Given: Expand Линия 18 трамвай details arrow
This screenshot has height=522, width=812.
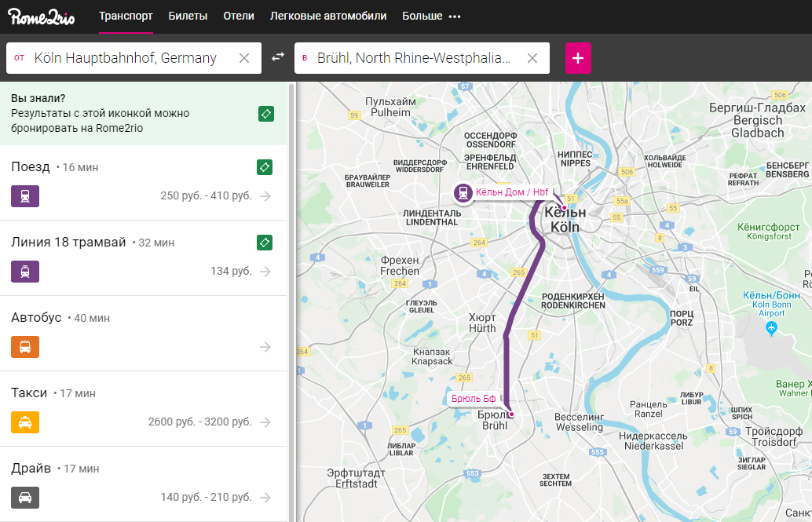Looking at the screenshot, I should [x=265, y=272].
